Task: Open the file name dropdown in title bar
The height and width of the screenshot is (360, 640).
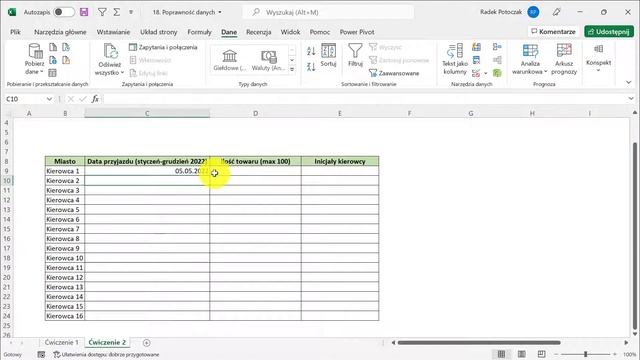Action: 220,12
